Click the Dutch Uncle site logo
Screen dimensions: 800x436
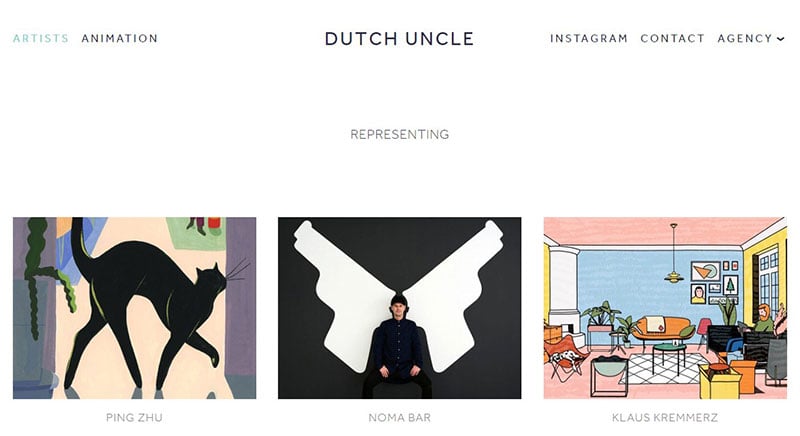point(399,39)
